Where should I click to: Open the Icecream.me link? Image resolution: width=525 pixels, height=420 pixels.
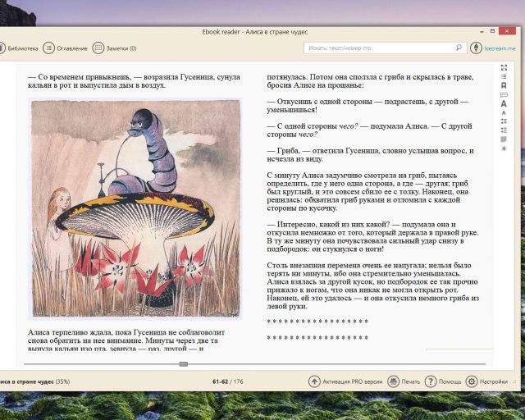click(500, 48)
